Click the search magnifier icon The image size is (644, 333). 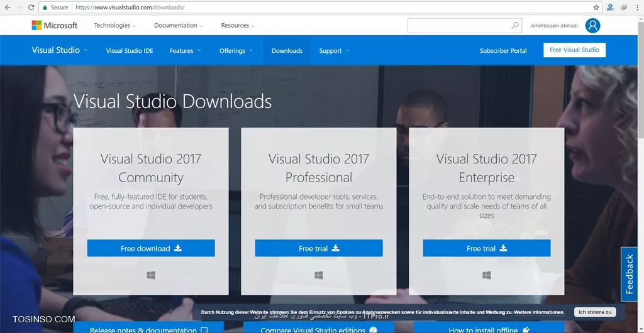click(514, 25)
